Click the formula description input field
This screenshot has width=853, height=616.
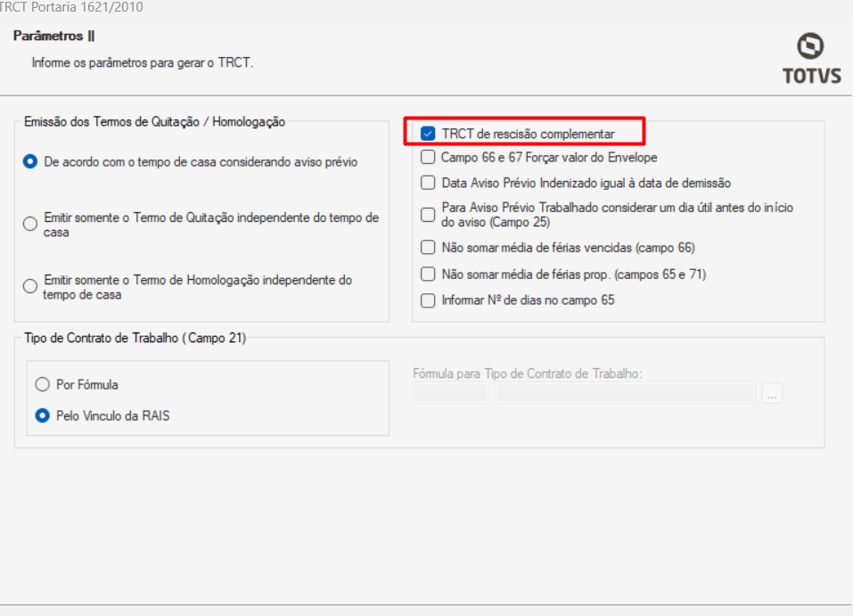625,392
